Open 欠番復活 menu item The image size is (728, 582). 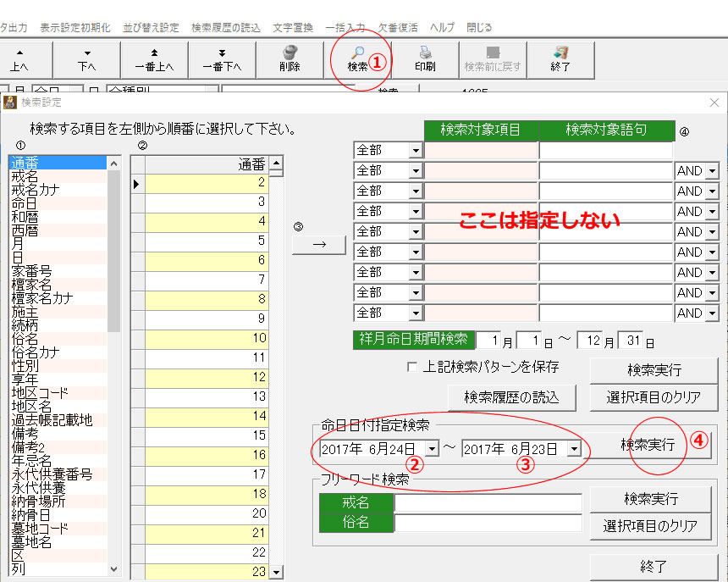398,27
